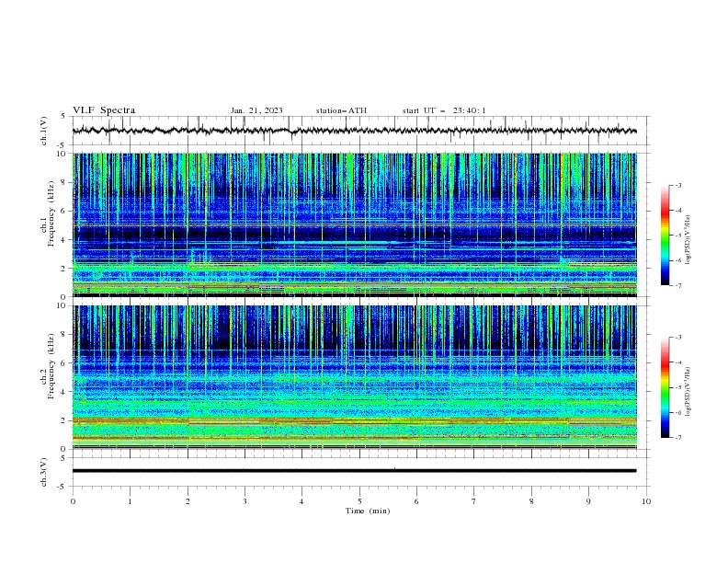This screenshot has height=563, width=728.
Task: Click the ch.2 "Frequency (kHz)" axis label
Action: tap(51, 365)
